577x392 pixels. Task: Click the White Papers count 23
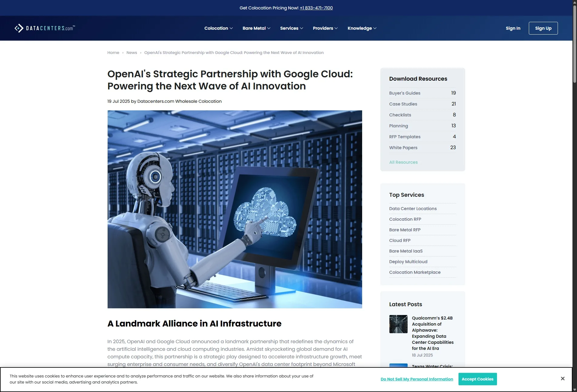(453, 147)
